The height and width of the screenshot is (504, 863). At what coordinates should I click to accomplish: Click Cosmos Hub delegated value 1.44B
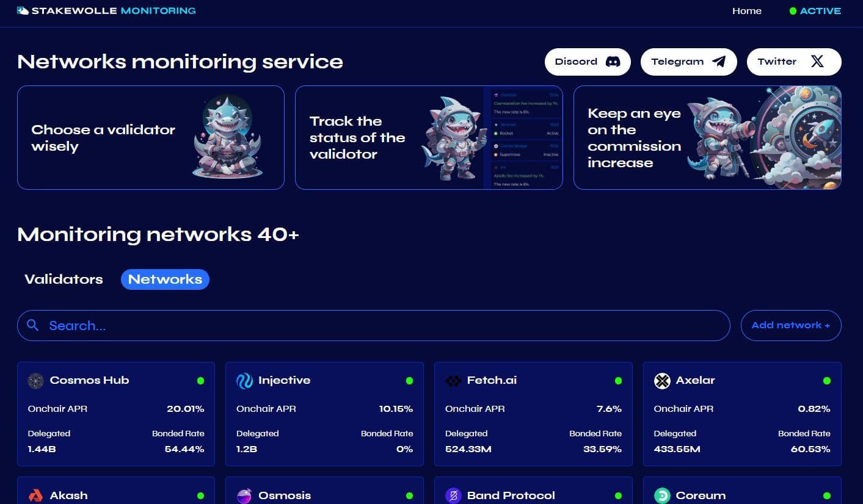[41, 449]
